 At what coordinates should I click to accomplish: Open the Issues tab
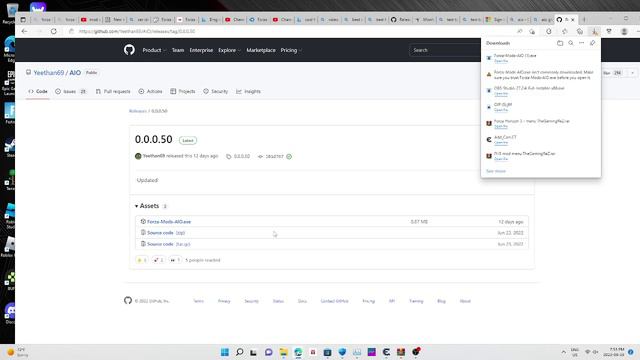click(x=71, y=91)
